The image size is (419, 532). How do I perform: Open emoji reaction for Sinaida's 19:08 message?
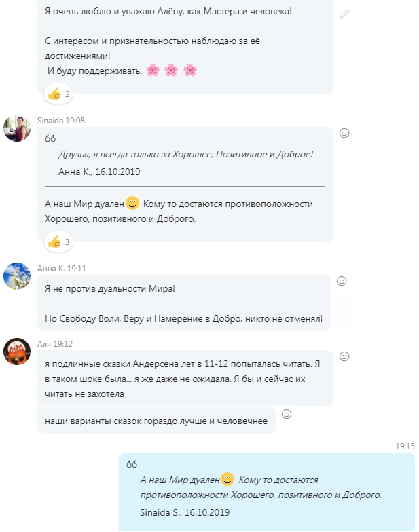[344, 133]
